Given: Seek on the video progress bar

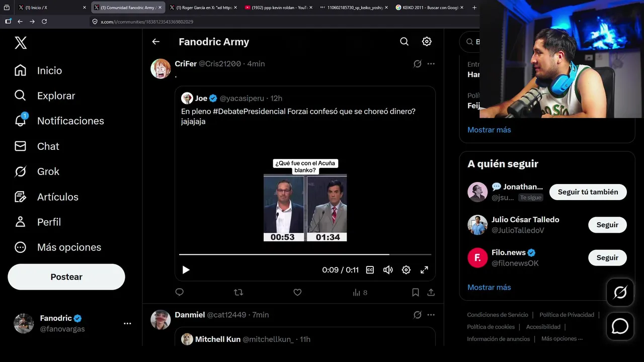Looking at the screenshot, I should pyautogui.click(x=305, y=254).
